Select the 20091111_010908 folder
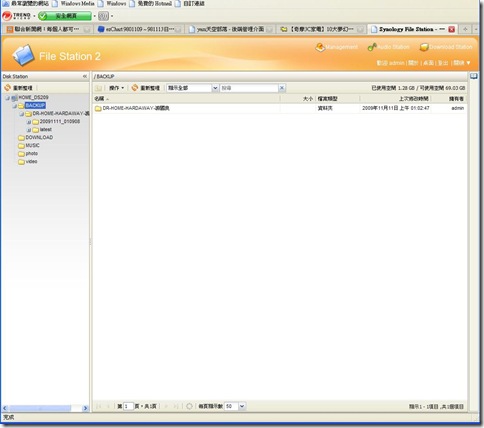 60,121
